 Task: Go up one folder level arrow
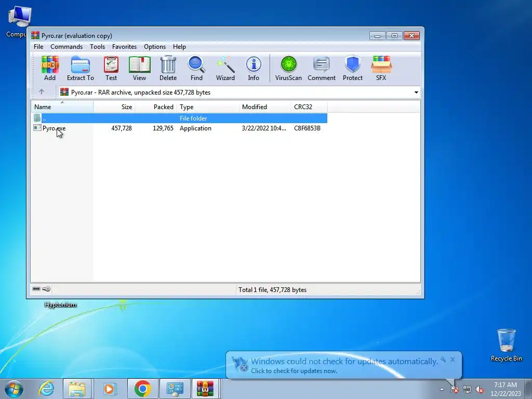[x=42, y=92]
